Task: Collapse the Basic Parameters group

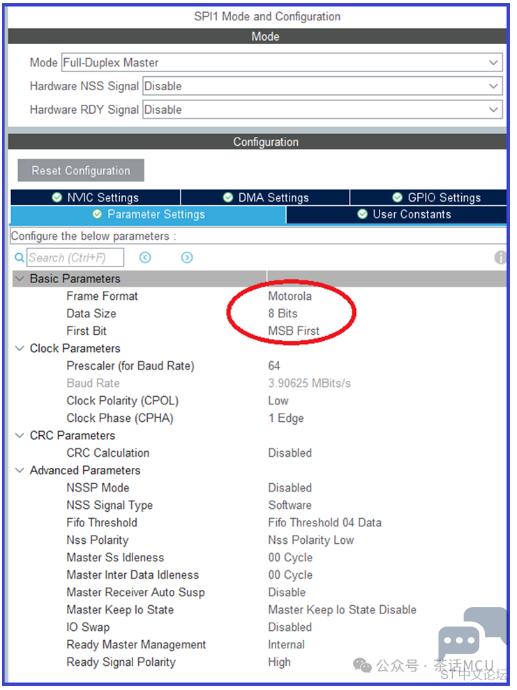Action: (x=19, y=279)
